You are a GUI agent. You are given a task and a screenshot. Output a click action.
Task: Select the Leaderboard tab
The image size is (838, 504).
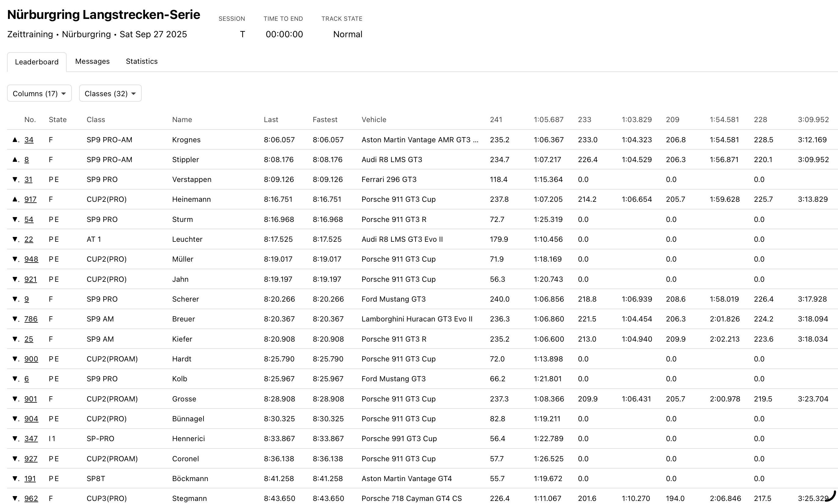pos(37,62)
